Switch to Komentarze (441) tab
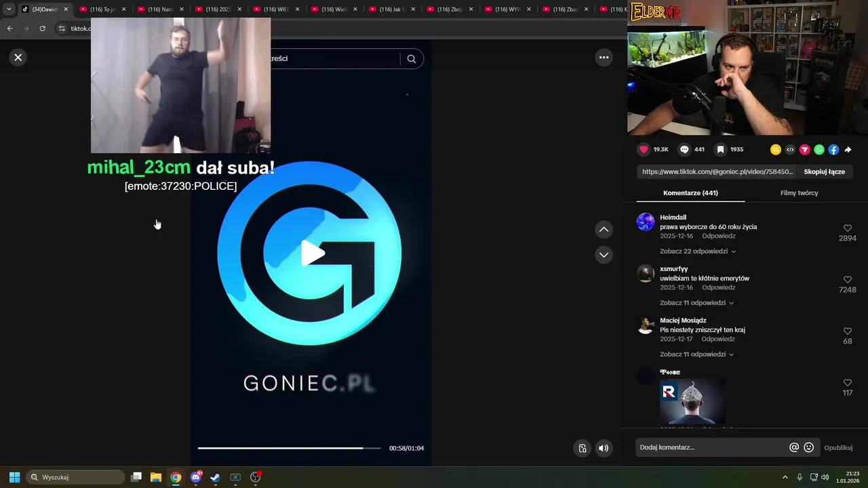This screenshot has width=868, height=488. pos(690,193)
